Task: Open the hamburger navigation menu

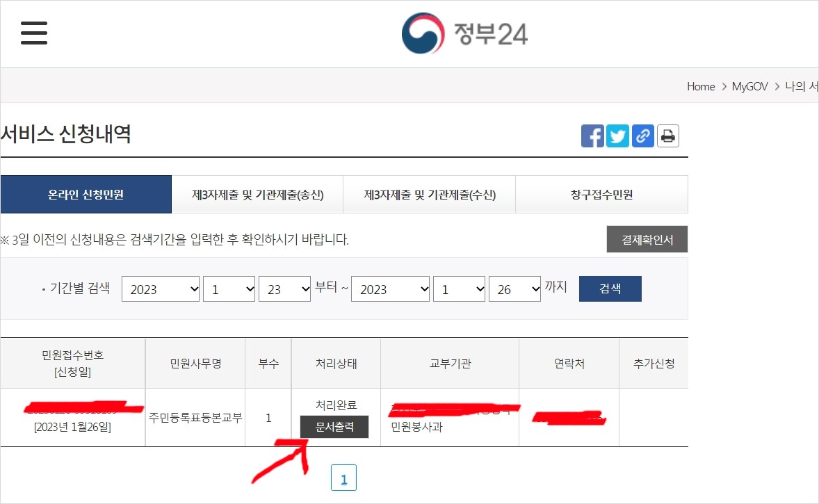Action: point(33,33)
